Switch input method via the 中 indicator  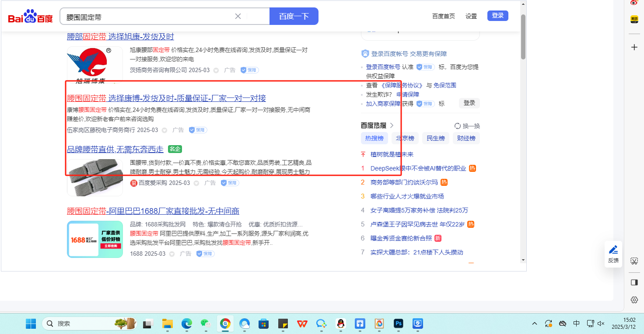tap(577, 324)
